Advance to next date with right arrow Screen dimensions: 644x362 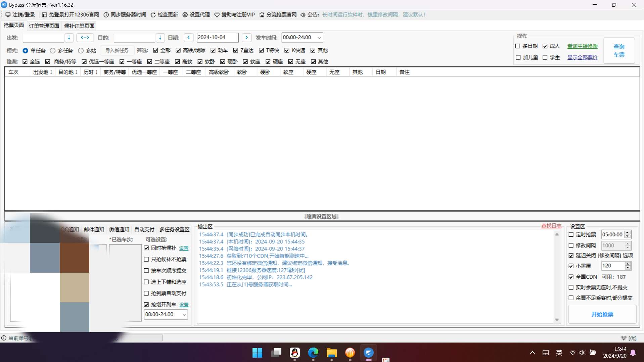[x=246, y=37]
